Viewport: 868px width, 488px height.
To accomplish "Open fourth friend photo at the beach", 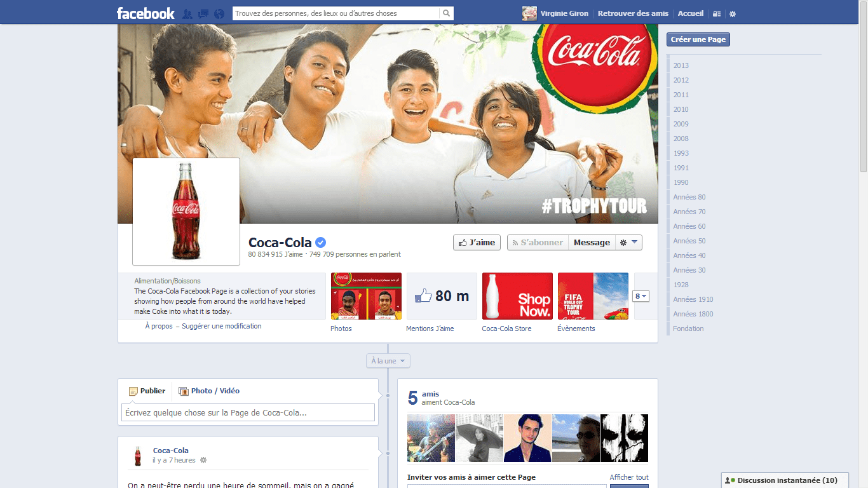I will [x=576, y=438].
